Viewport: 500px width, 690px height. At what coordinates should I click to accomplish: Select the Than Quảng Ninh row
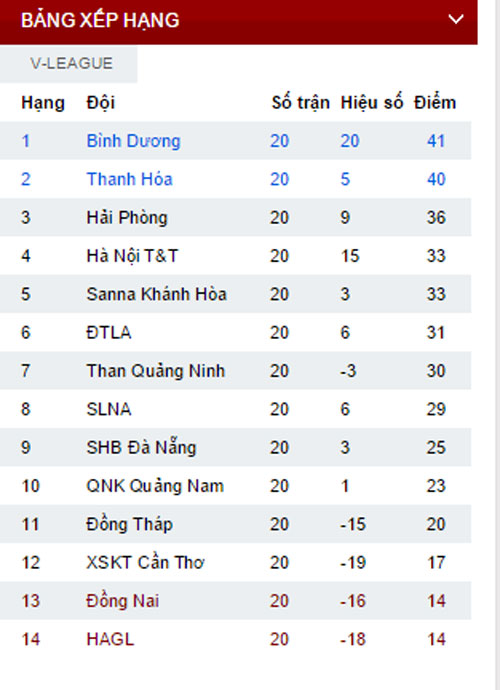tap(235, 371)
